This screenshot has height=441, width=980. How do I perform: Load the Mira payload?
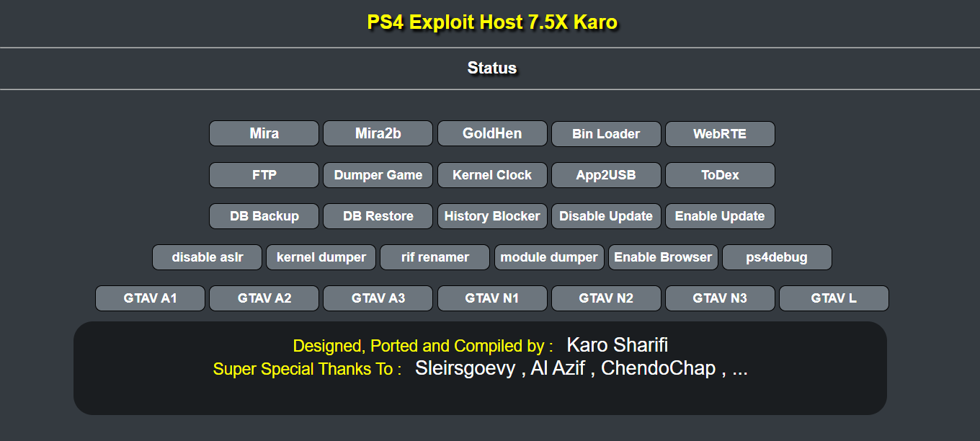264,133
